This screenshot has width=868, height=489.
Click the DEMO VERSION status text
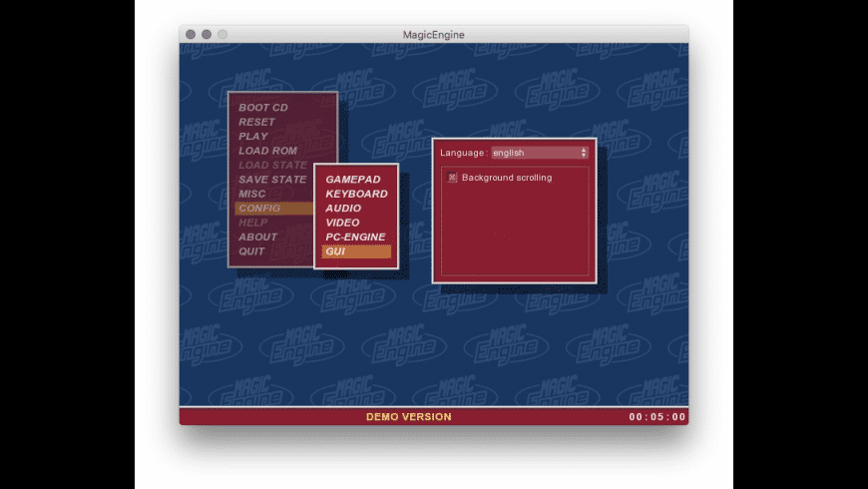tap(408, 417)
